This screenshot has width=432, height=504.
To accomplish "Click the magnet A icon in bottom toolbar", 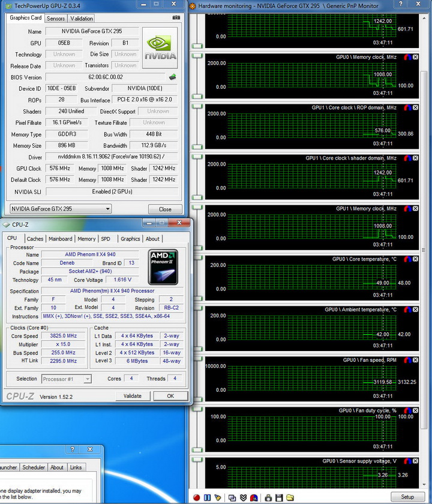I will click(254, 497).
